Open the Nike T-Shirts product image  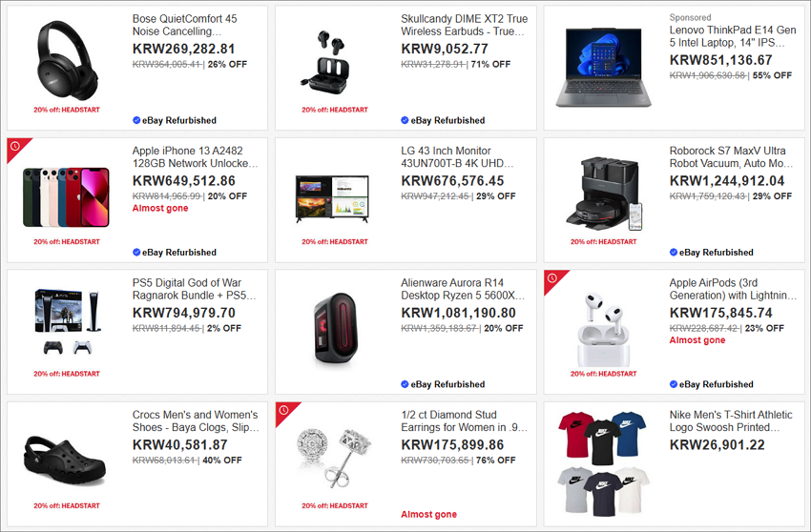(603, 463)
